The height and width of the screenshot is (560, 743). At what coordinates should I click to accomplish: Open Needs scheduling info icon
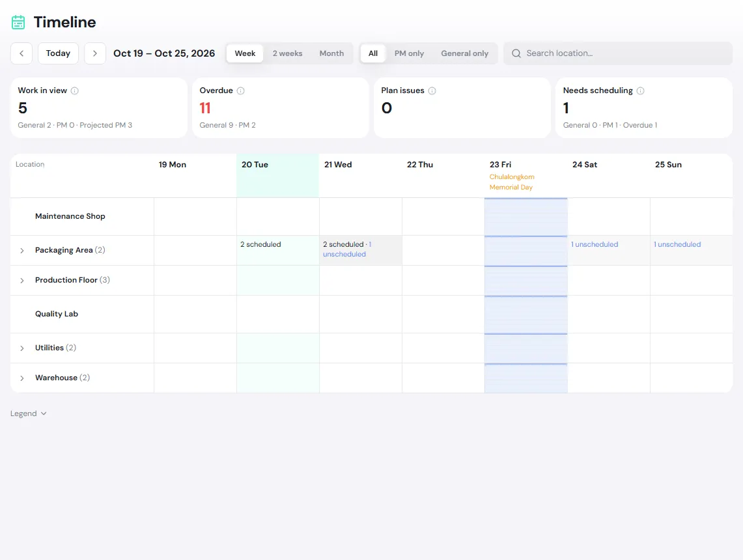pyautogui.click(x=640, y=91)
